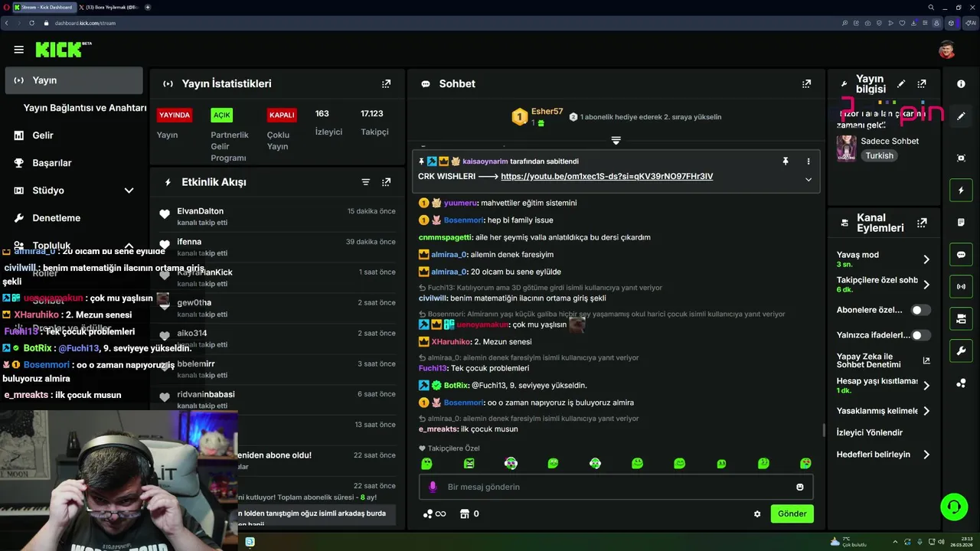
Task: Click ElvanDalton in the activity feed
Action: coord(200,211)
